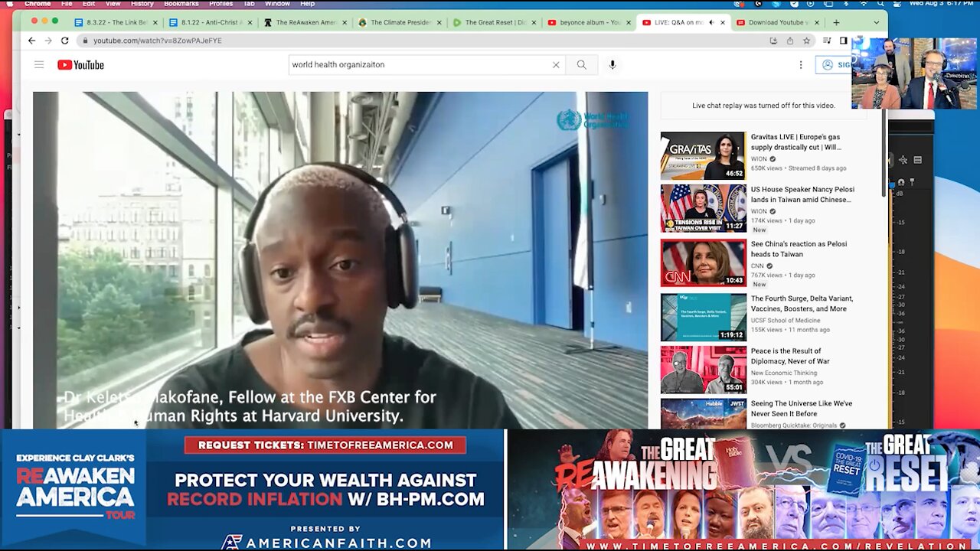Open the Gravitas LIVE video thumbnail
Image resolution: width=980 pixels, height=551 pixels.
[703, 156]
